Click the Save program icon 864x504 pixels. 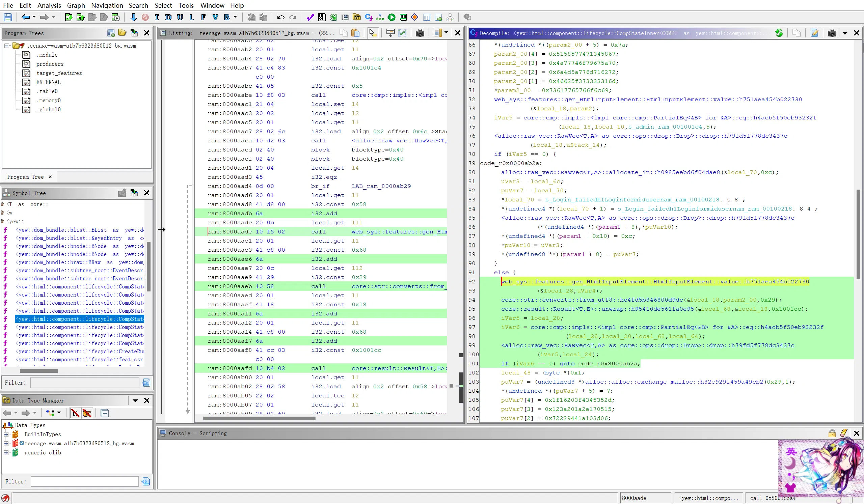(8, 17)
